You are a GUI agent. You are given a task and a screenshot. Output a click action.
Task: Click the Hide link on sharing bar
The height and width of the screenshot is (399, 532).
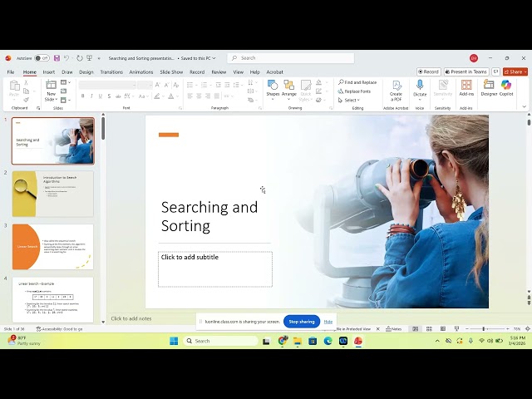point(328,322)
